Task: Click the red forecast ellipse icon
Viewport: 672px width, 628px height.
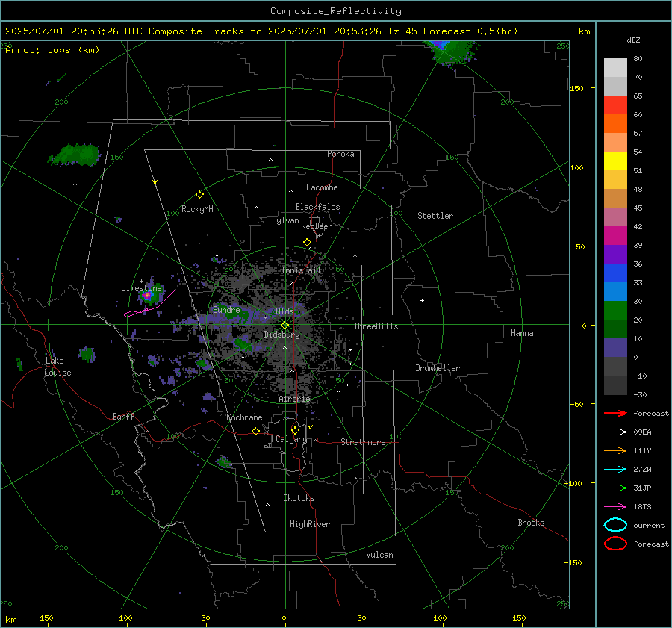Action: click(615, 544)
